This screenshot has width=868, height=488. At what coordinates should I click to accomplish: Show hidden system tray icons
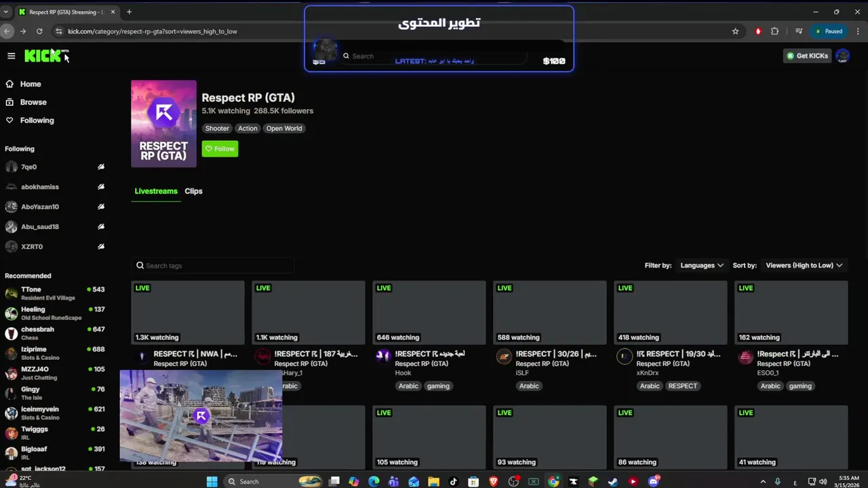pos(763,481)
